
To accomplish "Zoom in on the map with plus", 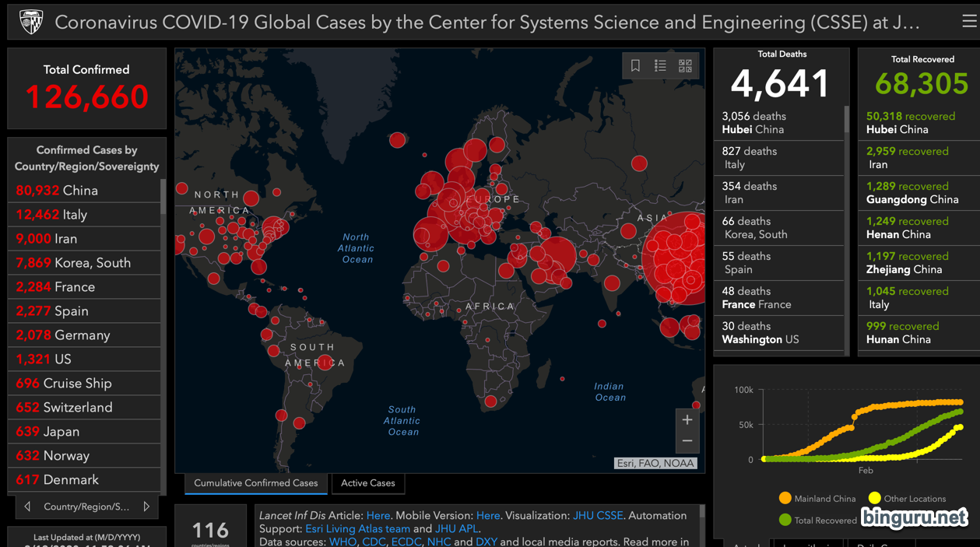I will point(687,420).
